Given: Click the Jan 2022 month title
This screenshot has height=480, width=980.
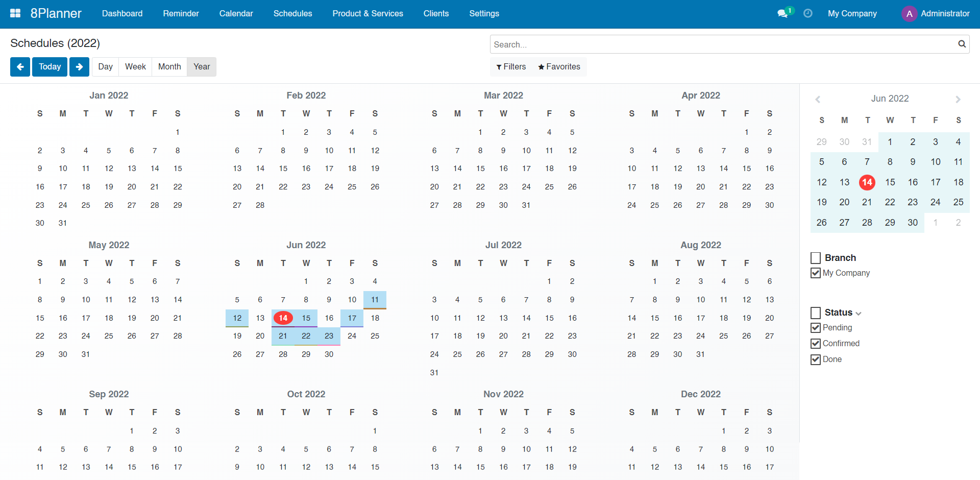Looking at the screenshot, I should (x=109, y=95).
